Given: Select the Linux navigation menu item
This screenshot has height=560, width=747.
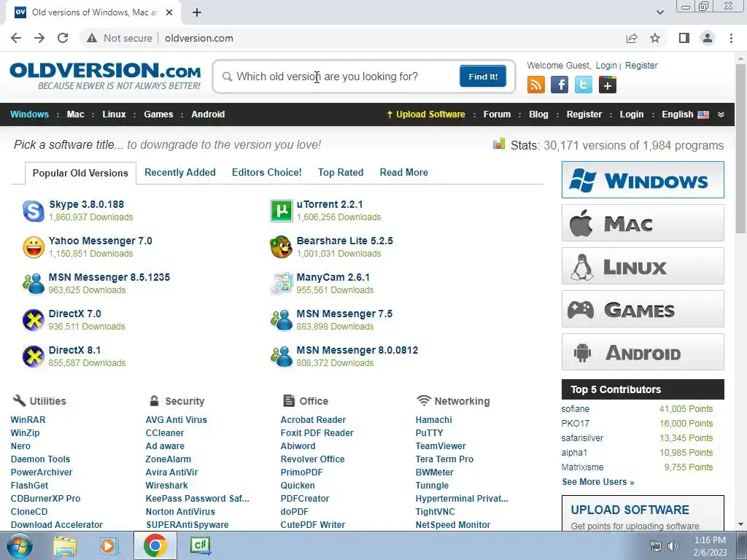Looking at the screenshot, I should click(114, 114).
